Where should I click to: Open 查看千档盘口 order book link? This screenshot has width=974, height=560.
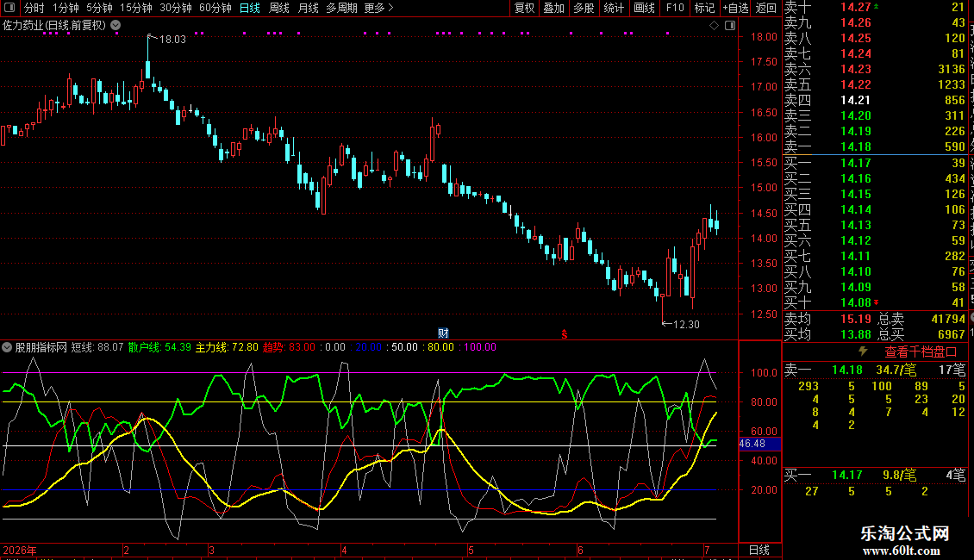[920, 352]
